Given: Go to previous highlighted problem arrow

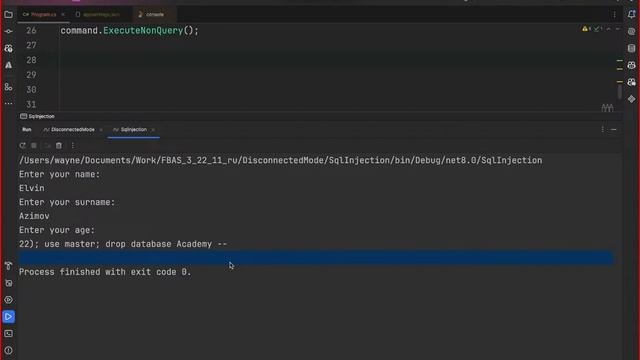Looking at the screenshot, I should click(x=608, y=29).
